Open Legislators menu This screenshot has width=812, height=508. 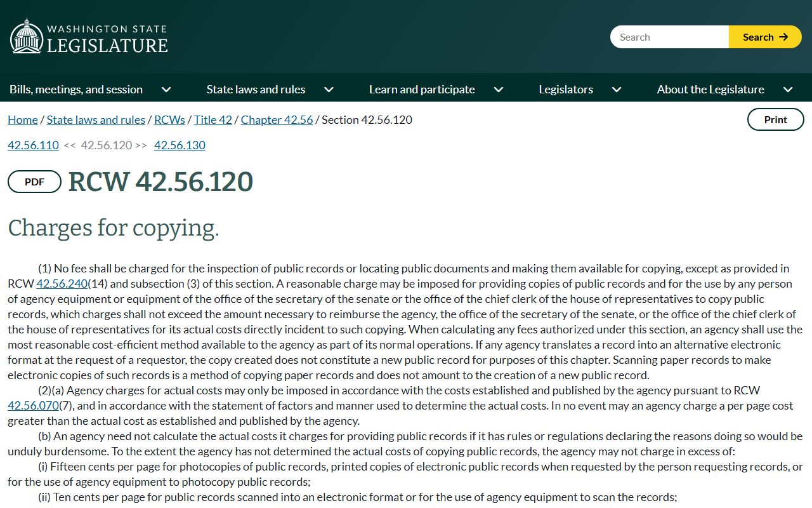(566, 90)
